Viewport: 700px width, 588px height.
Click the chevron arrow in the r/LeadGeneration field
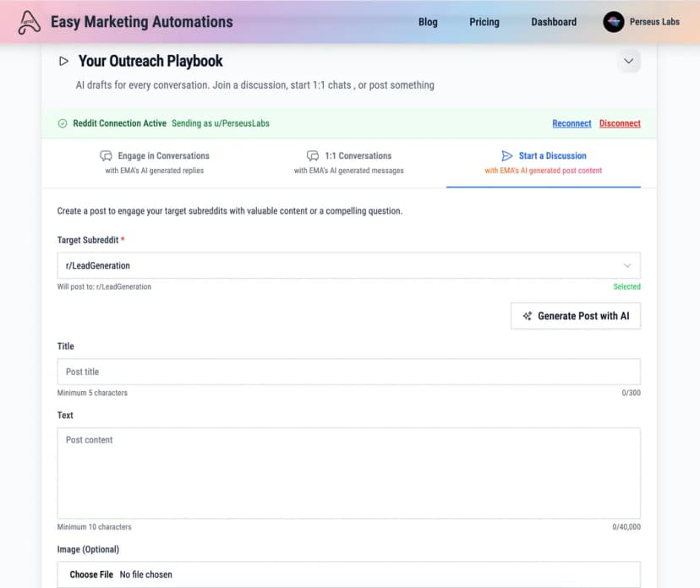click(626, 265)
